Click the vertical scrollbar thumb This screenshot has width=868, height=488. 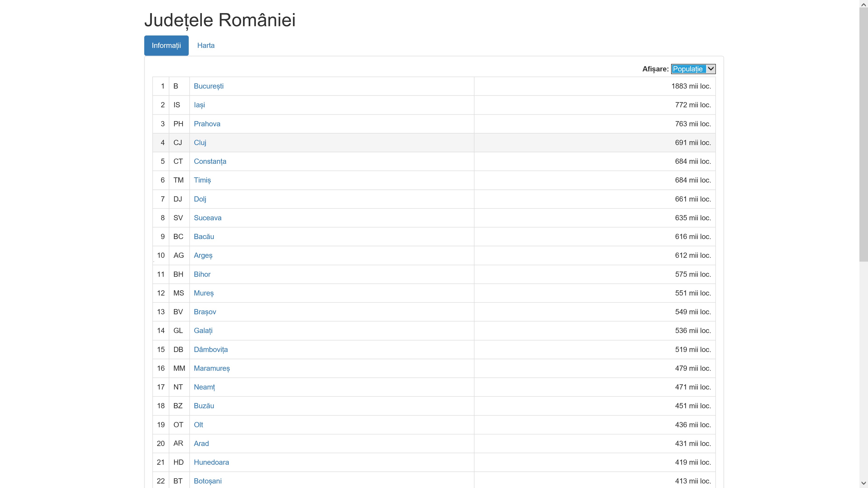(863, 135)
